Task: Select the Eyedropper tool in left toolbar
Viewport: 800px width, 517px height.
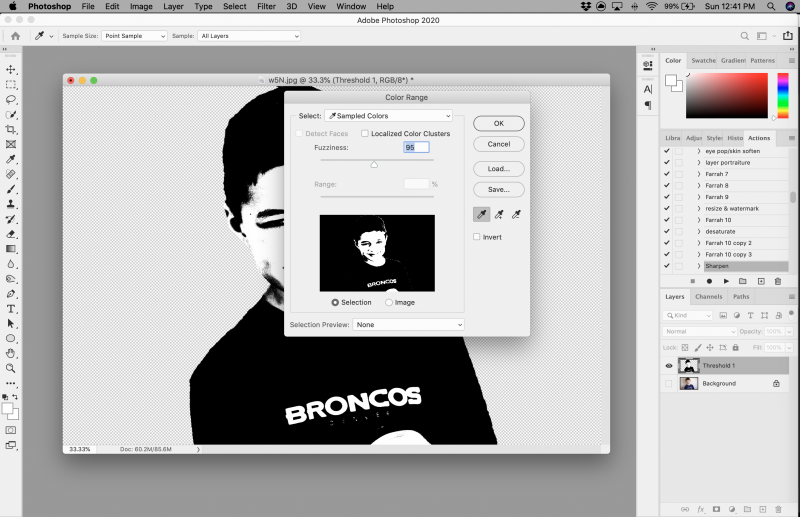Action: 11,159
